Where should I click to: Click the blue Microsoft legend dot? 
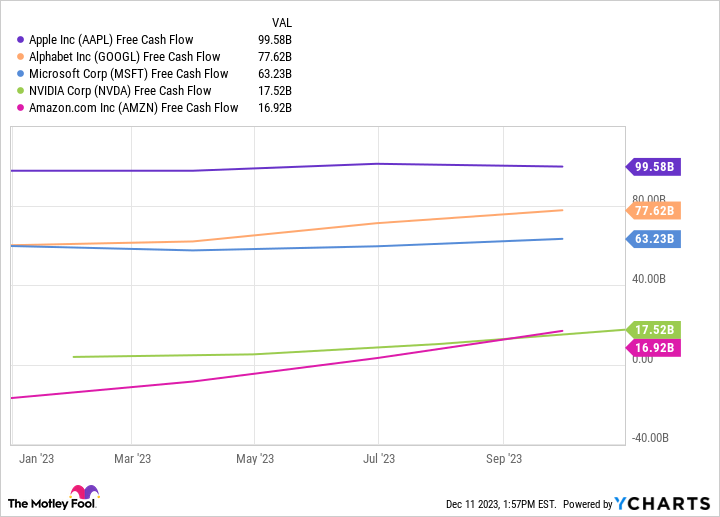pos(20,74)
